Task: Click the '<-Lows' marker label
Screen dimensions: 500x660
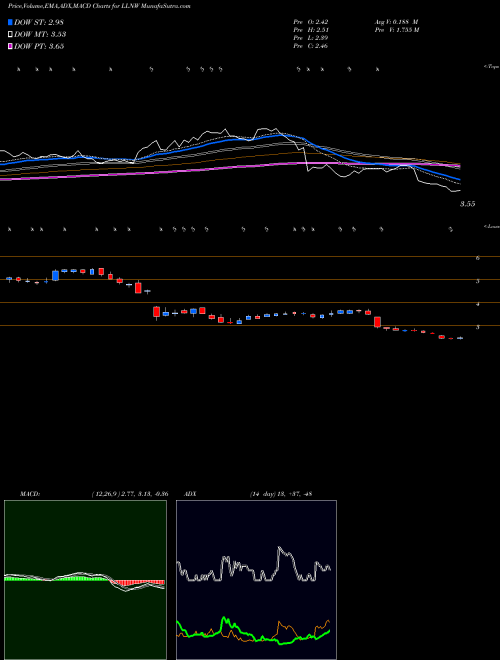Action: click(x=492, y=226)
